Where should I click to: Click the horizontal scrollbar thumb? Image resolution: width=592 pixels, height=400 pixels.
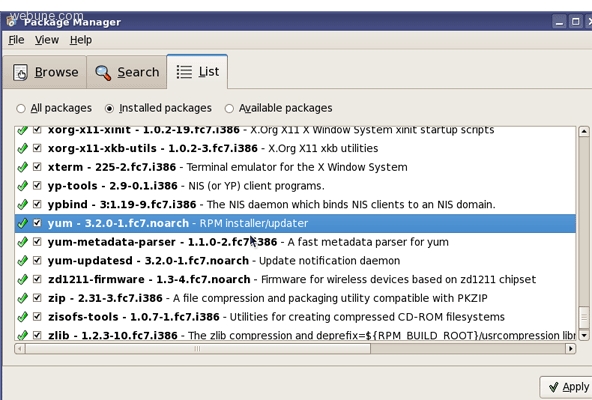198,348
